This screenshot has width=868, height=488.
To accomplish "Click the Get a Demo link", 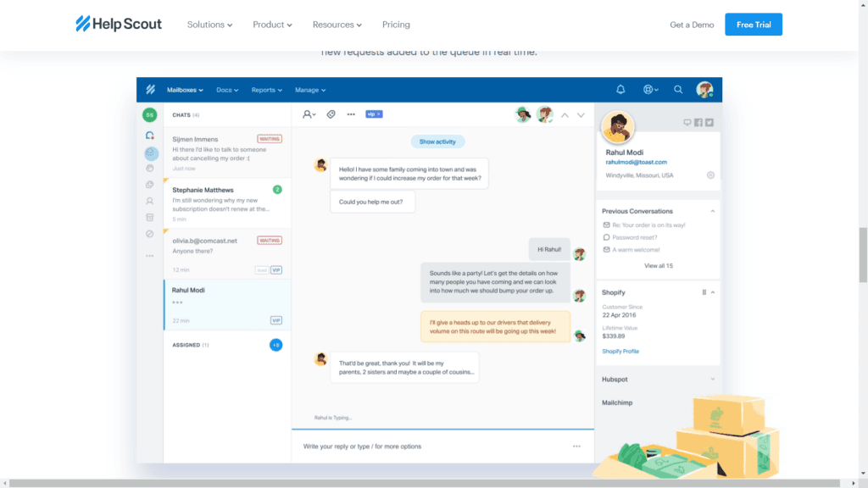I will click(692, 25).
